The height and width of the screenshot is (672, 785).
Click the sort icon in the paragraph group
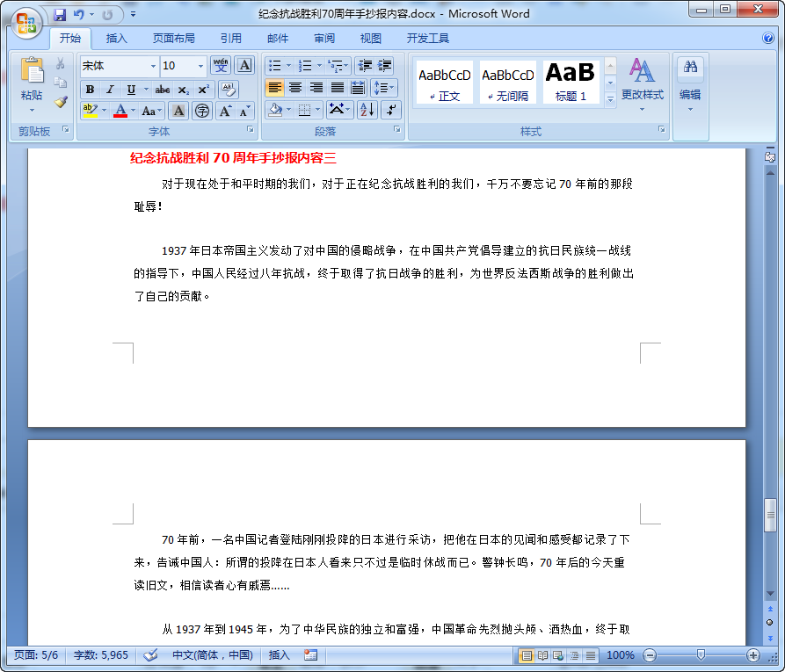click(x=367, y=110)
